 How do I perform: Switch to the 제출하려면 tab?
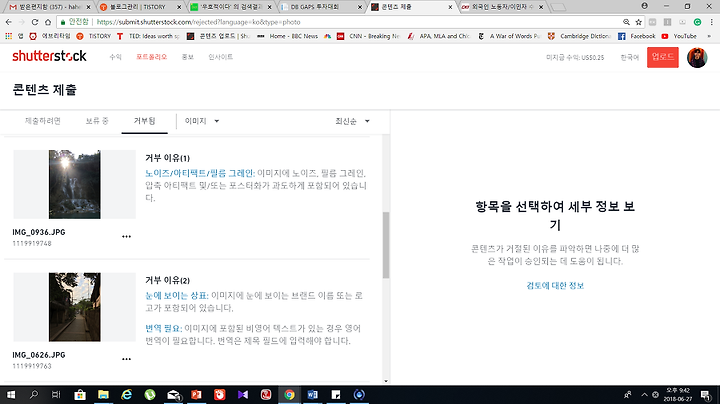(x=43, y=121)
